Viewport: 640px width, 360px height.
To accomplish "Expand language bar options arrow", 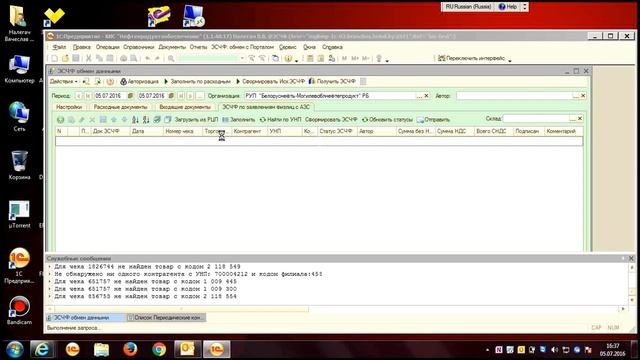I will (x=525, y=7).
